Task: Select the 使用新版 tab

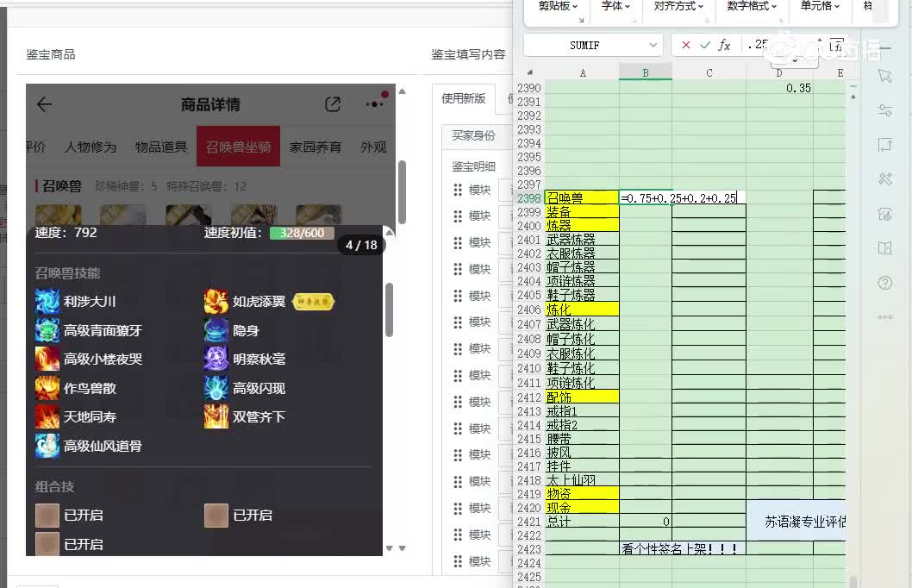Action: 464,98
